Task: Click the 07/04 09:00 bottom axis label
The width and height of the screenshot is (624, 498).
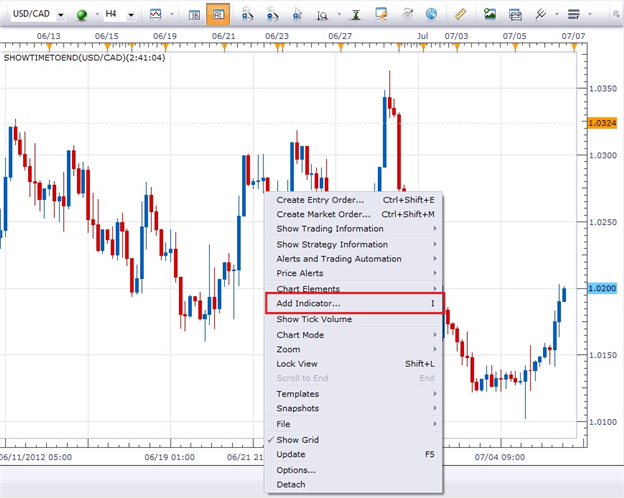Action: [500, 457]
